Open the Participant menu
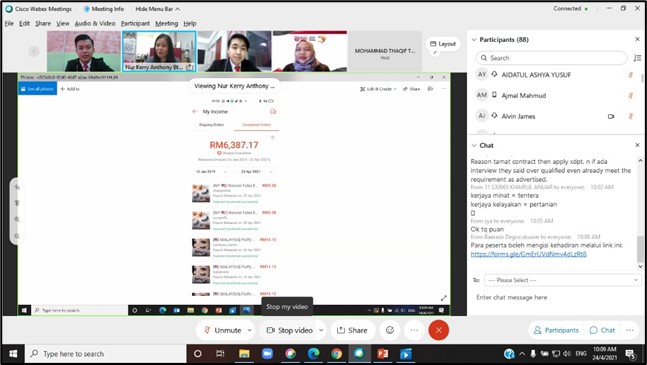This screenshot has height=365, width=647. [x=135, y=24]
